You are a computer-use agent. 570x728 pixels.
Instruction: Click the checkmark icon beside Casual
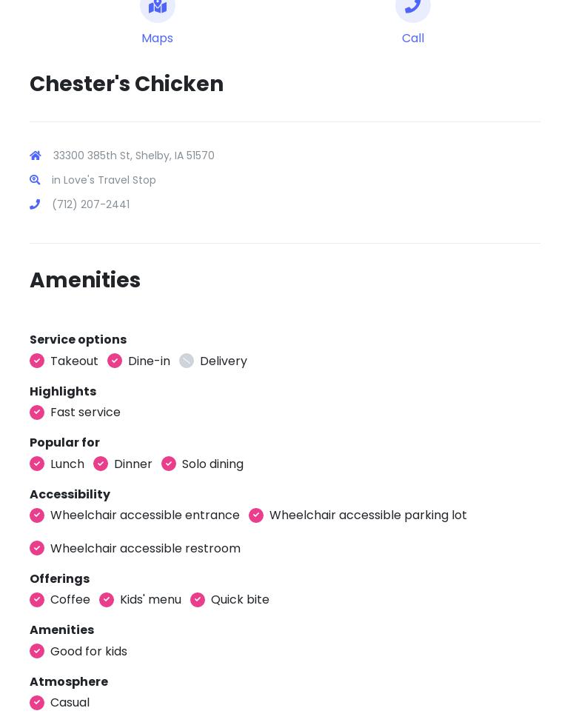pyautogui.click(x=37, y=703)
